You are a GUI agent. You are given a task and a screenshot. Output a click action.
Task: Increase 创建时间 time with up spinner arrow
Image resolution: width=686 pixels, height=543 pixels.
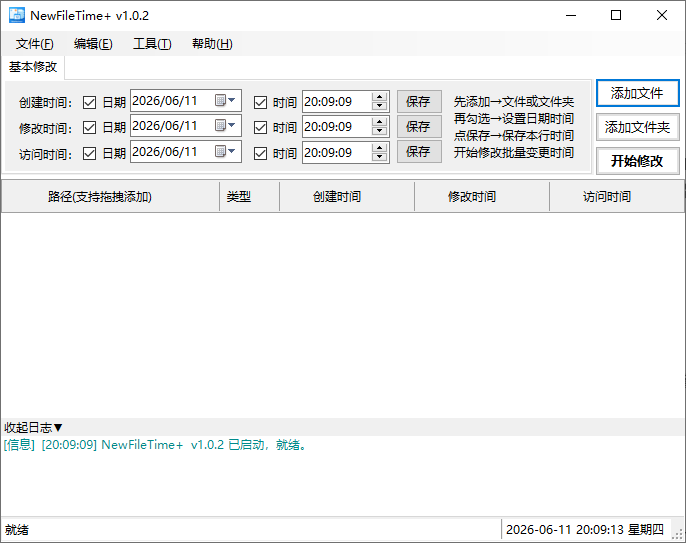tap(380, 97)
